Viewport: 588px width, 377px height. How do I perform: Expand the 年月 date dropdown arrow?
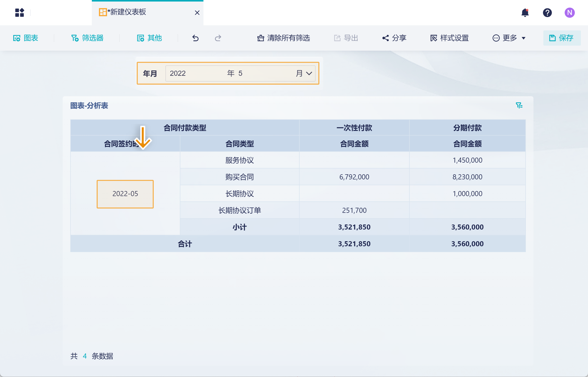click(309, 73)
